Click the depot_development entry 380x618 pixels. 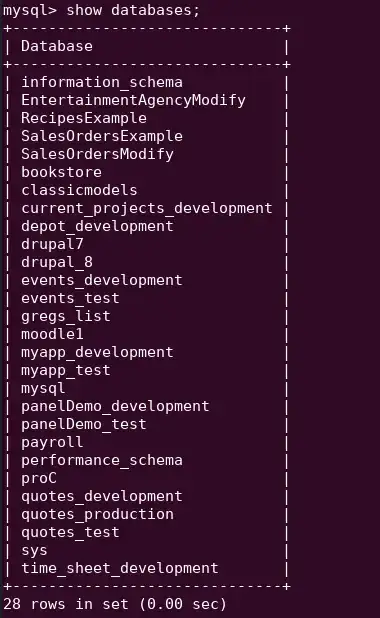[x=97, y=227]
